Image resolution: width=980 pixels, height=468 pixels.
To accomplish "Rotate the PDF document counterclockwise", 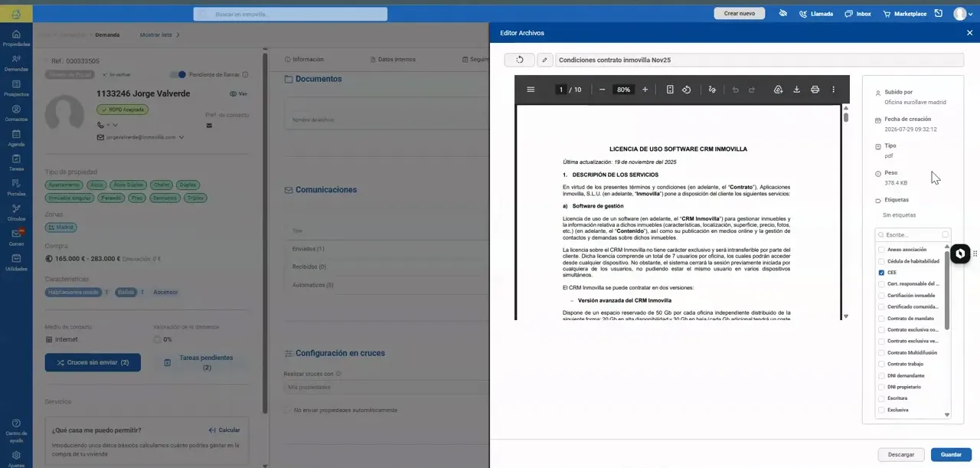I will point(686,90).
